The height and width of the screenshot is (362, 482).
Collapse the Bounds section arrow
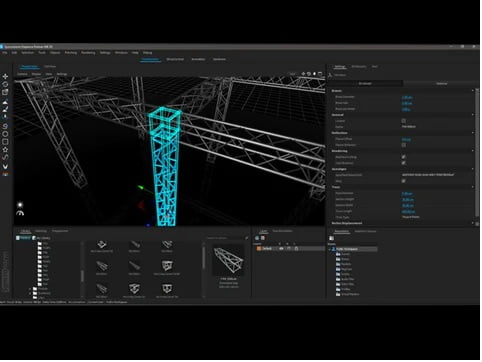click(x=473, y=91)
